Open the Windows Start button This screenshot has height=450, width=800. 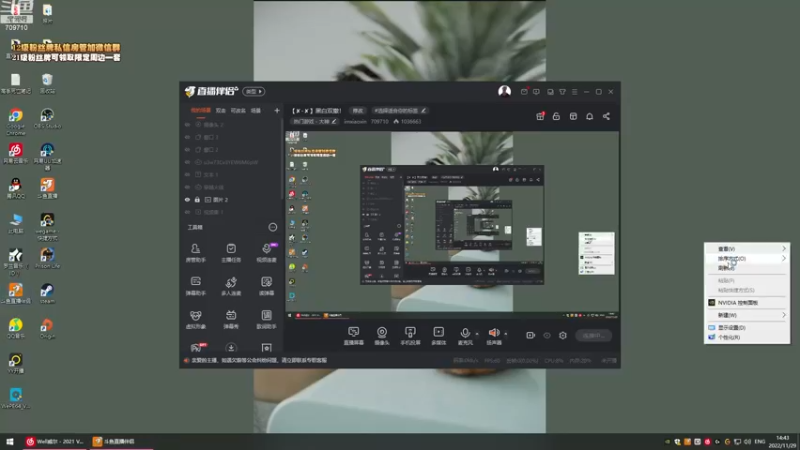(x=10, y=441)
